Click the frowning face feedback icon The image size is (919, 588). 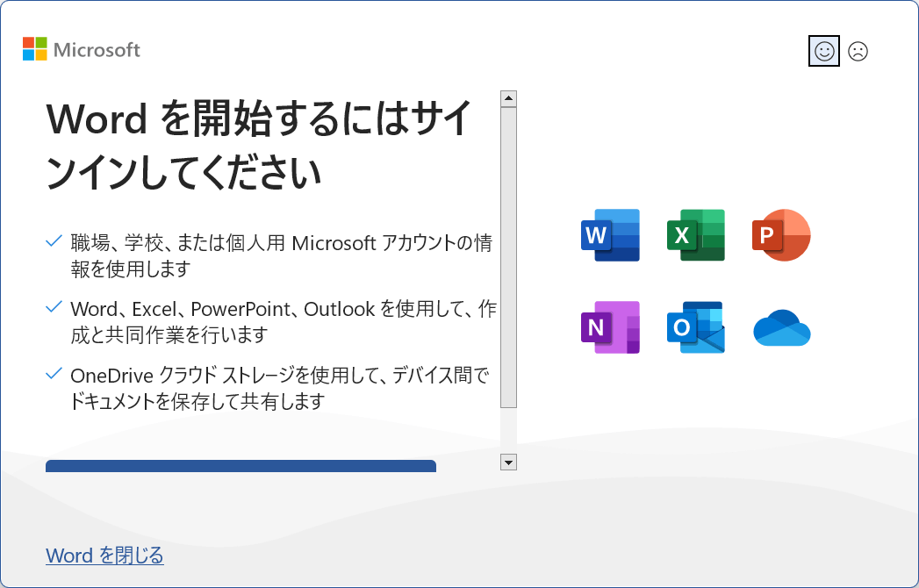coord(858,52)
